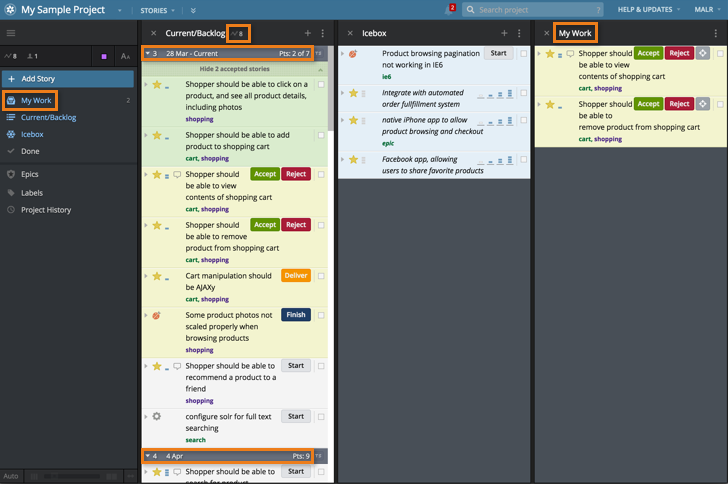Click the double chevron next to STORIES
This screenshot has width=728, height=484.
(x=193, y=10)
